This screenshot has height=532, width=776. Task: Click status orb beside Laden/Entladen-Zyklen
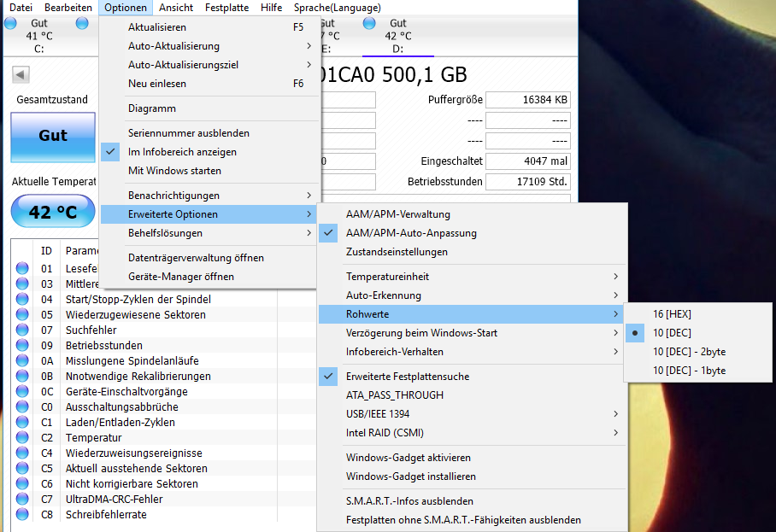[22, 422]
